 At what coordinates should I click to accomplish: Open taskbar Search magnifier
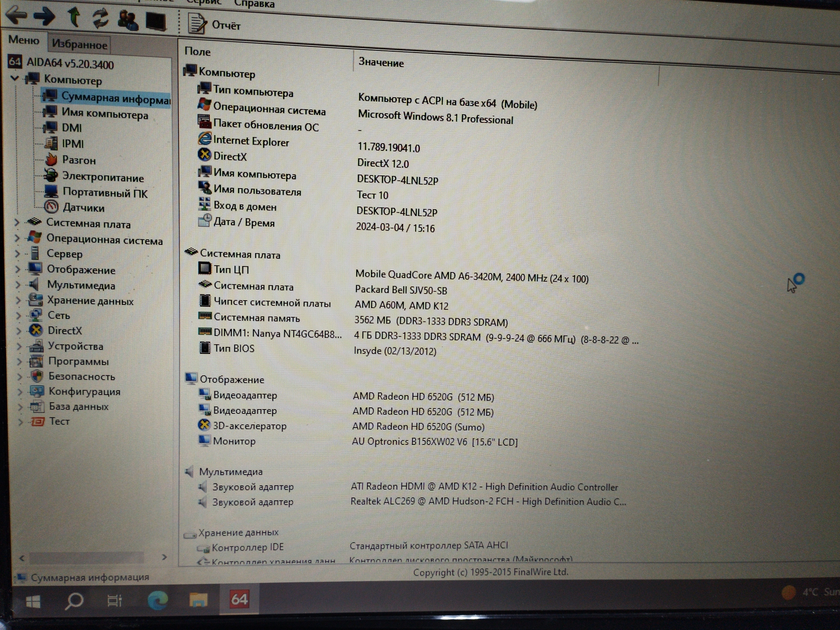(74, 601)
